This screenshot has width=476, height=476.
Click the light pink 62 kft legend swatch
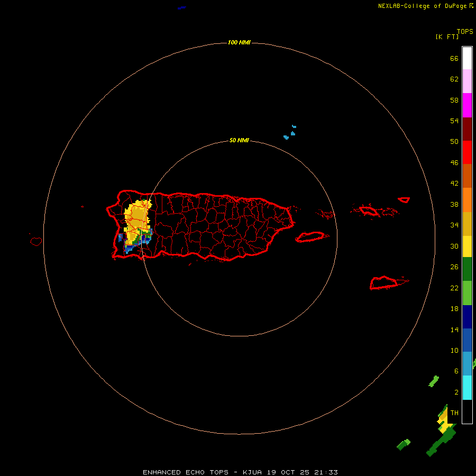(x=467, y=81)
